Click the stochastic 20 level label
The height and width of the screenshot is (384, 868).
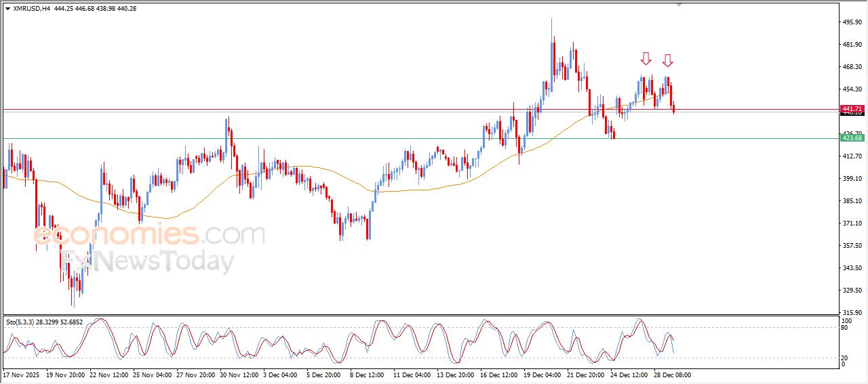(x=845, y=357)
